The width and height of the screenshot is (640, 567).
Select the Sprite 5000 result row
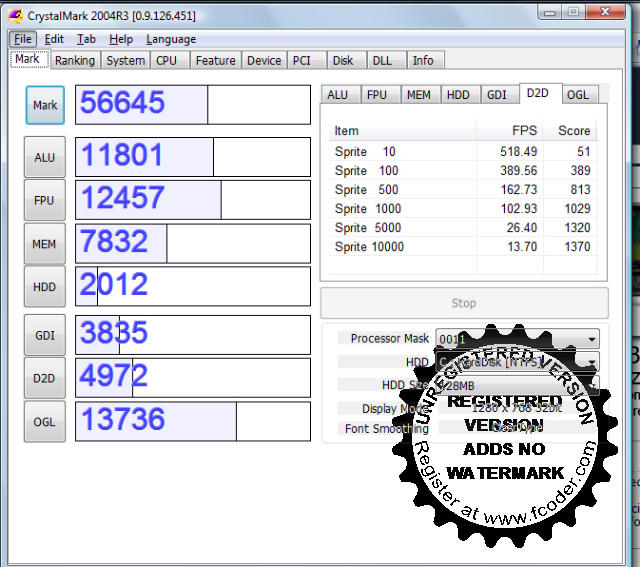[462, 227]
